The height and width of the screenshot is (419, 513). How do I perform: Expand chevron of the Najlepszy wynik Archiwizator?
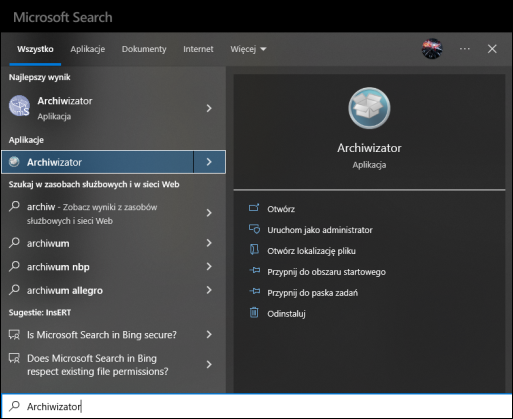coord(209,108)
